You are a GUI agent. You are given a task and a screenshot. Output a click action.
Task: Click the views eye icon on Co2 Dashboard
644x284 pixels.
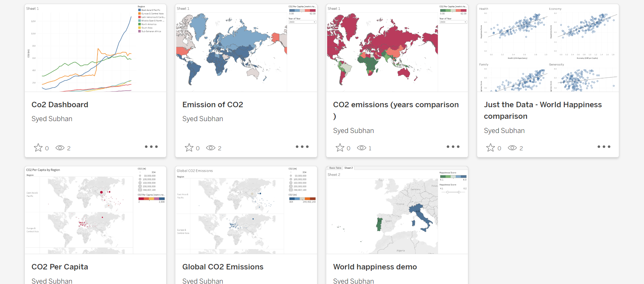(60, 148)
